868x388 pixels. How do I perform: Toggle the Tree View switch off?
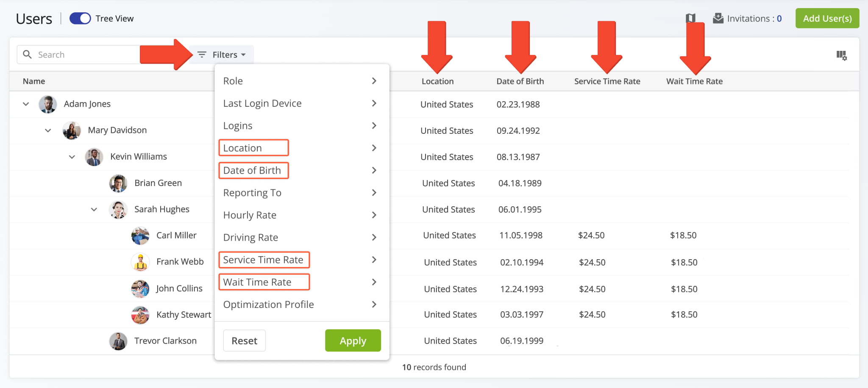point(80,18)
